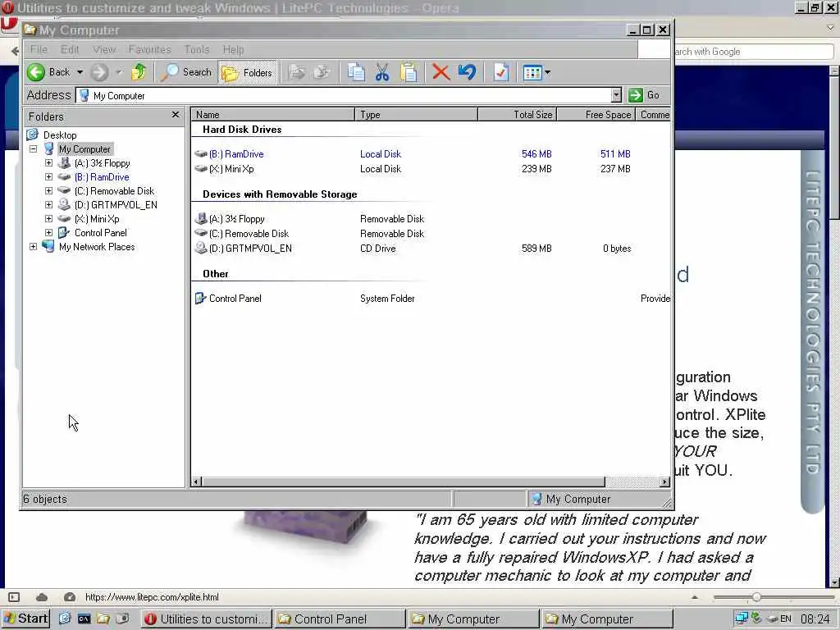840x630 pixels.
Task: Sort by the Name column header
Action: (x=272, y=115)
